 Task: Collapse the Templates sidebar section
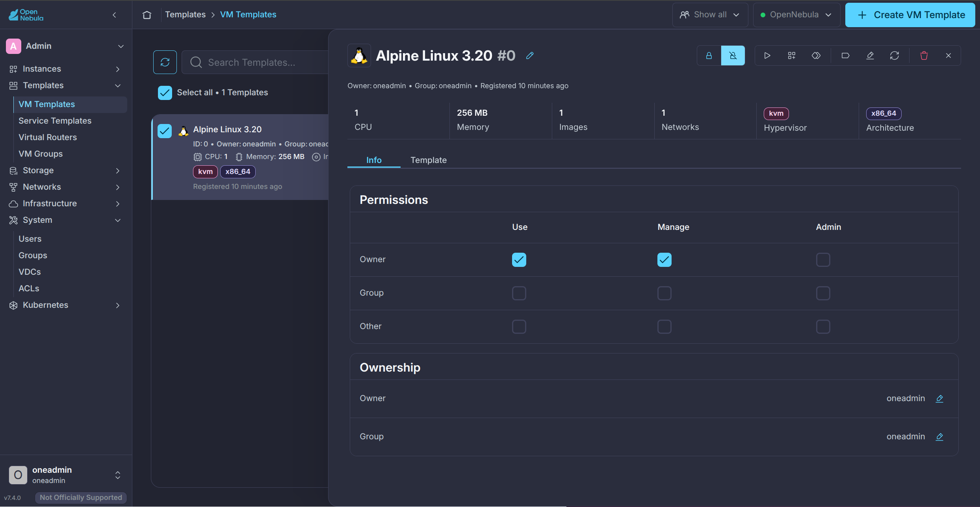pyautogui.click(x=66, y=85)
